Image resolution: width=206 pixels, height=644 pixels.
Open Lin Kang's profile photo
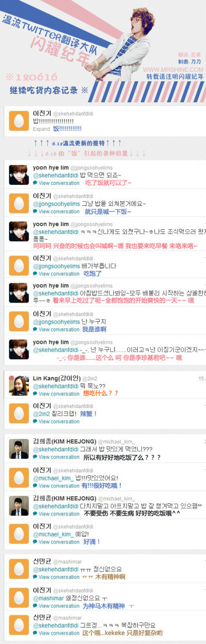point(19,385)
